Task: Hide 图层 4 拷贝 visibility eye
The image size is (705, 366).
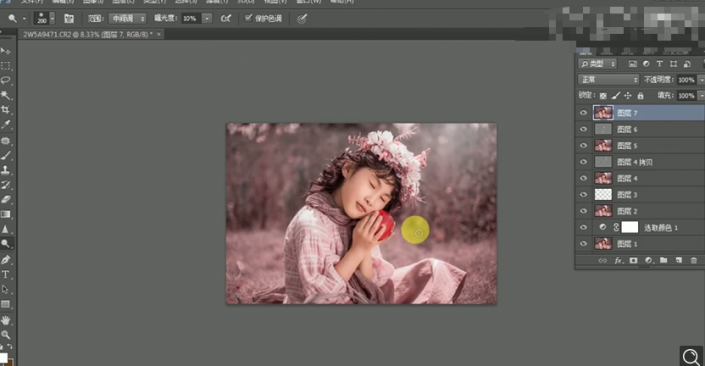Action: pos(584,162)
